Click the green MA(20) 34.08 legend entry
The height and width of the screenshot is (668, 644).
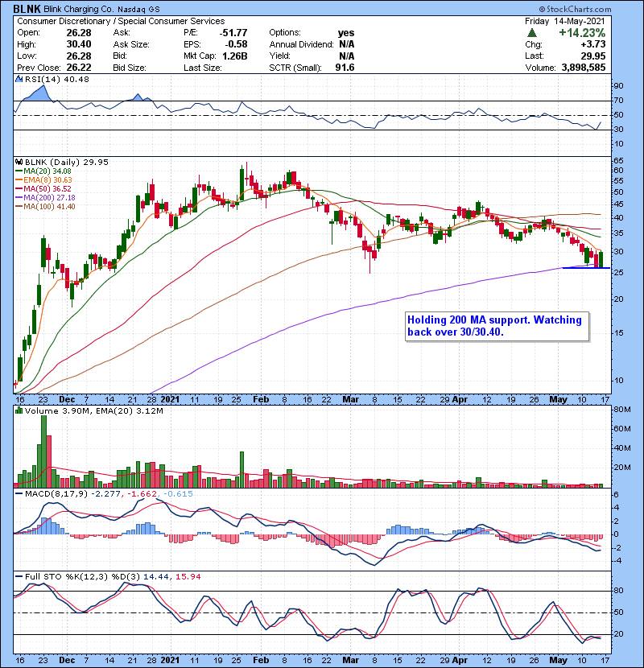(44, 171)
